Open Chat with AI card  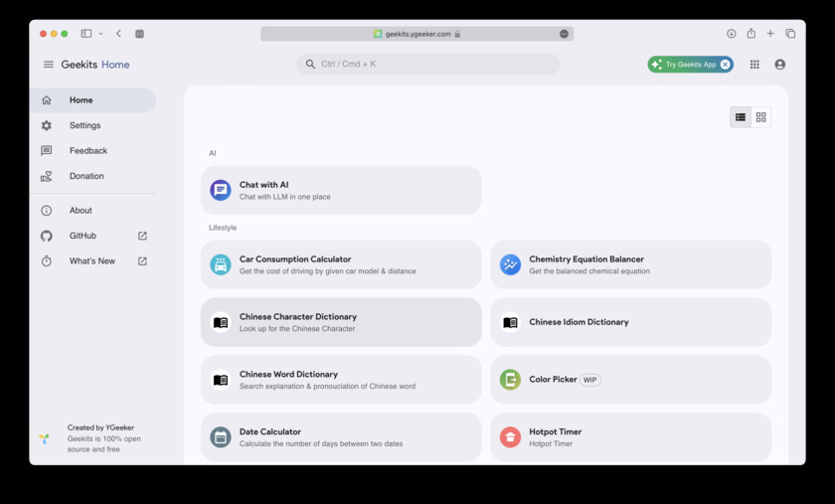(341, 190)
